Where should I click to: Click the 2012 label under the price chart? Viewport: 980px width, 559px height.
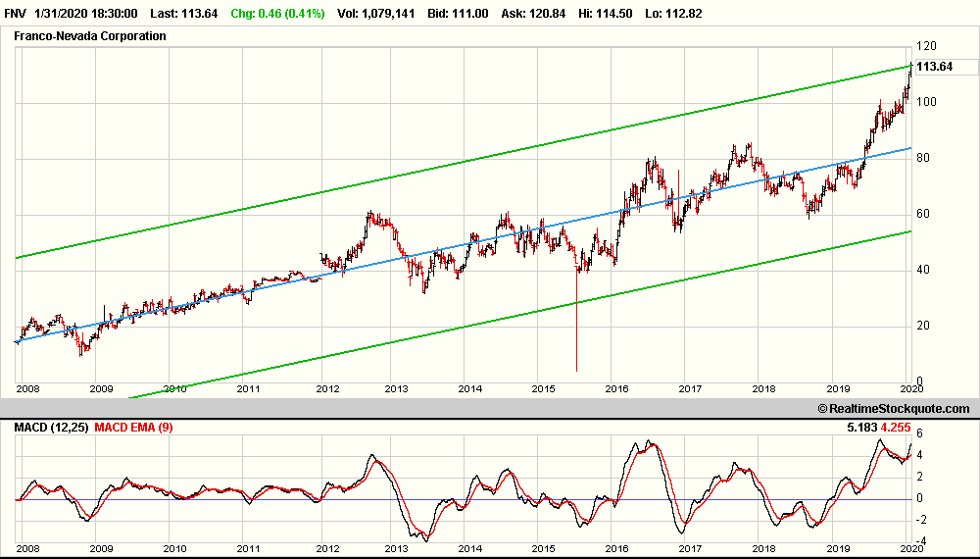click(x=327, y=389)
